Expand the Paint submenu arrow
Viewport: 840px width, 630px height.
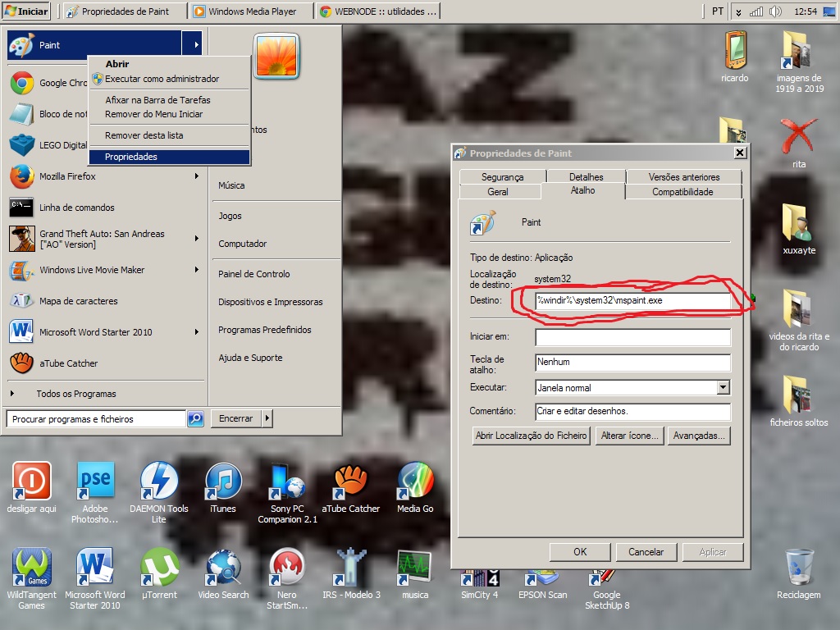[194, 45]
